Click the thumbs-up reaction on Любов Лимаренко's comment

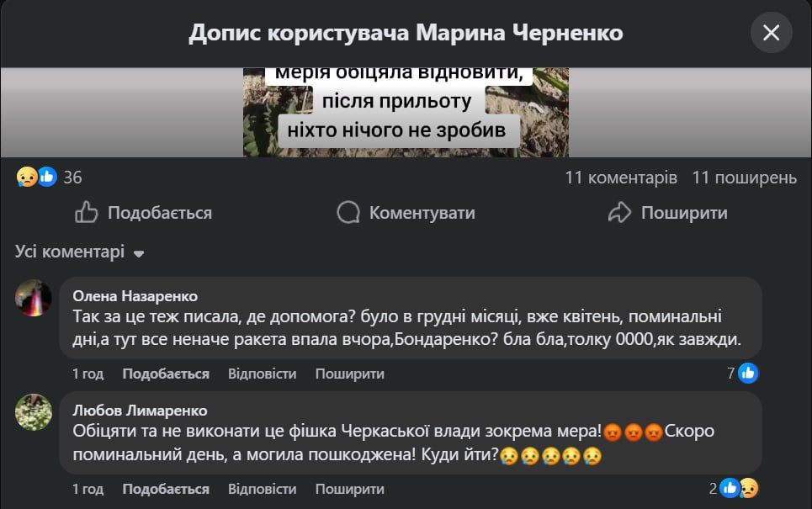pos(730,487)
